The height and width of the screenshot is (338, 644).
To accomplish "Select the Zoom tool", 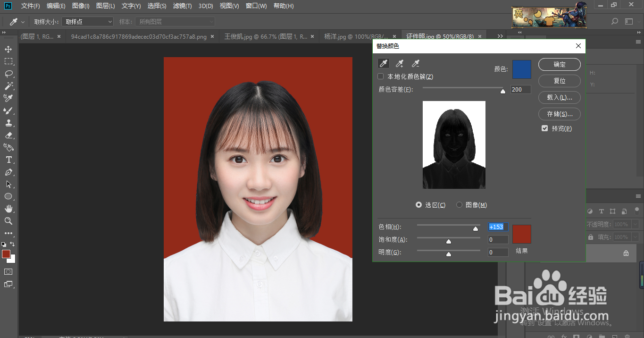I will (8, 221).
